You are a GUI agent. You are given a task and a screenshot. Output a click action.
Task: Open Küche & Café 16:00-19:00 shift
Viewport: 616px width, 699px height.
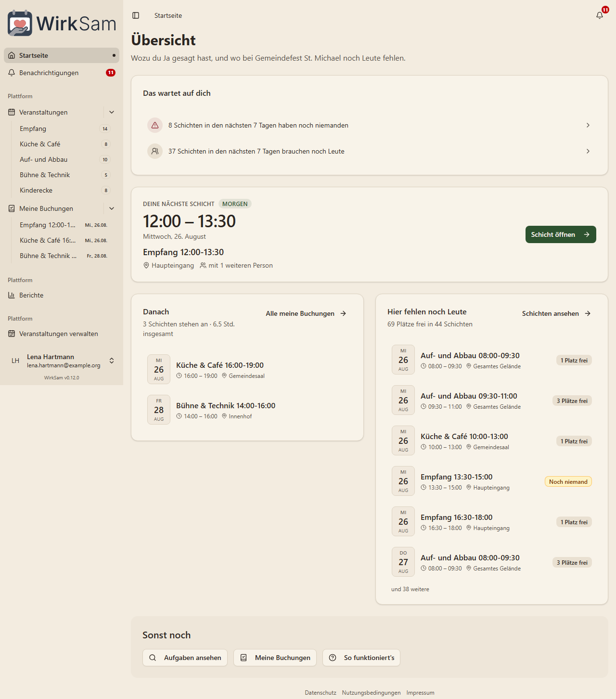247,370
